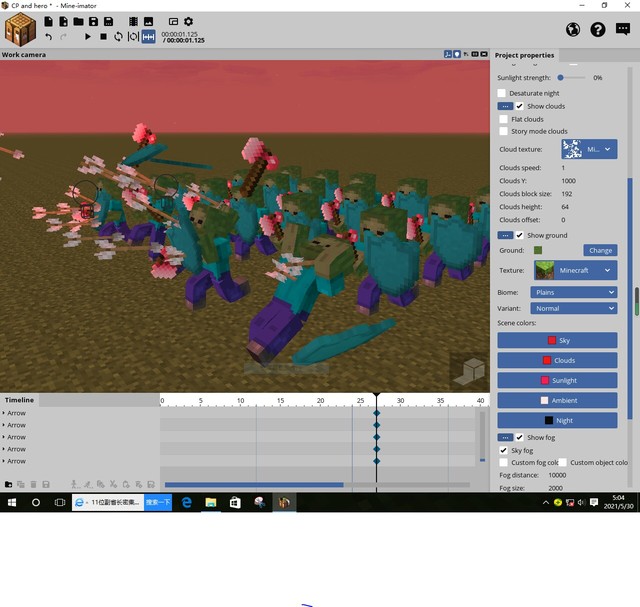Click the Work camera panel title

pyautogui.click(x=24, y=54)
